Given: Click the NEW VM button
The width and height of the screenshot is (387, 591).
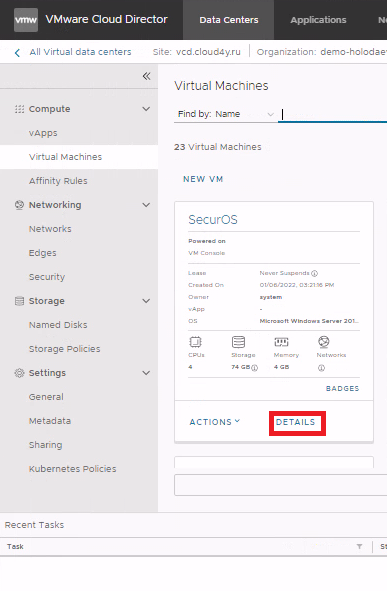Looking at the screenshot, I should point(203,179).
